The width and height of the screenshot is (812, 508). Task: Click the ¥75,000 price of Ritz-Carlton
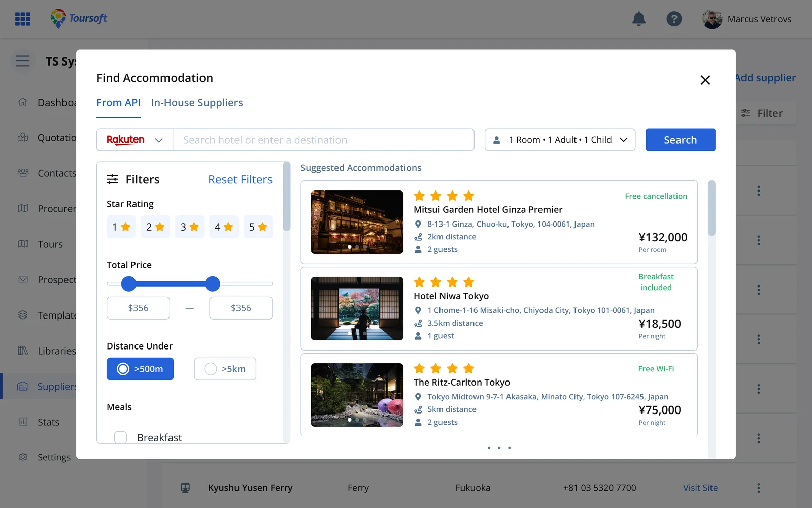click(660, 410)
